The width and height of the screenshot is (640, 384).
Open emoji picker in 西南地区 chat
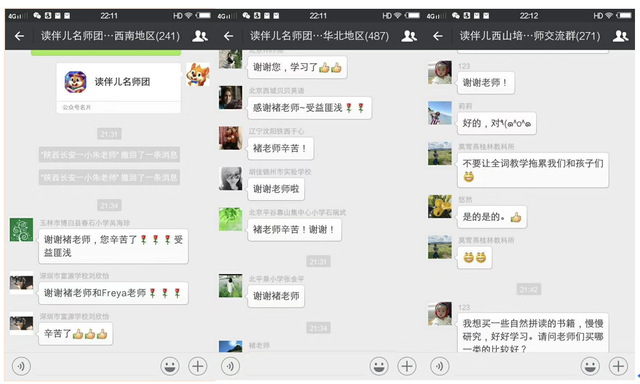(x=170, y=366)
